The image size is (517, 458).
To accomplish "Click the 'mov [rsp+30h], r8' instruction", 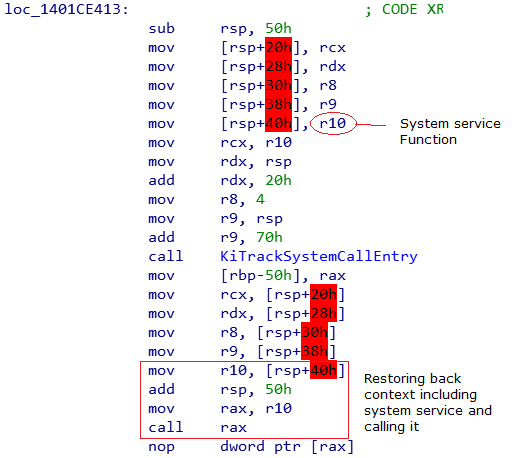I will click(243, 86).
